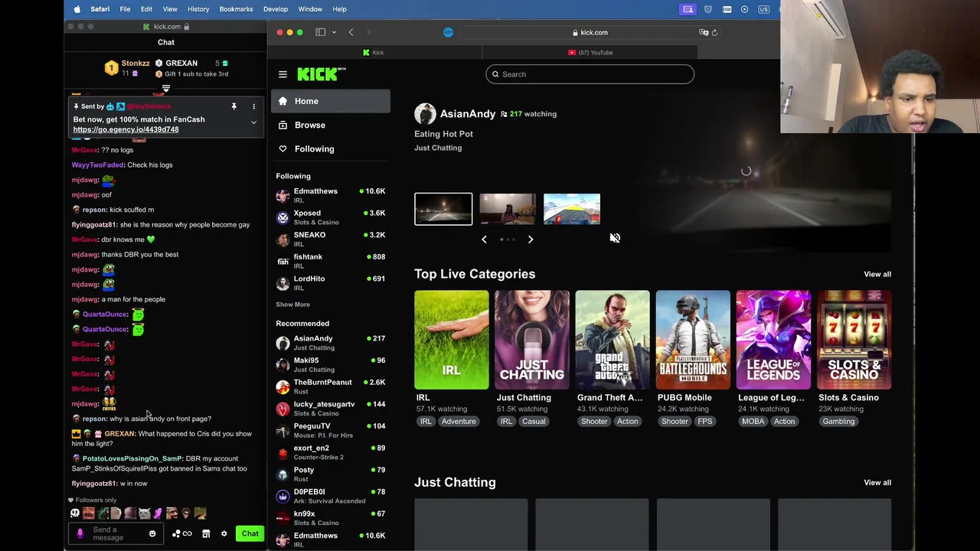
Task: Click the kick.com address bar
Action: [590, 32]
